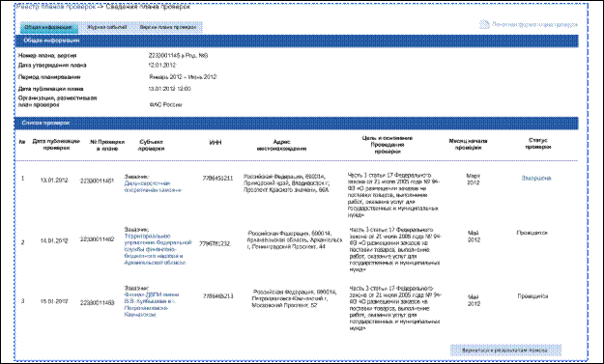The height and width of the screenshot is (364, 604).
Task: Click publication date 15.01.2012 in row 3
Action: tap(54, 301)
